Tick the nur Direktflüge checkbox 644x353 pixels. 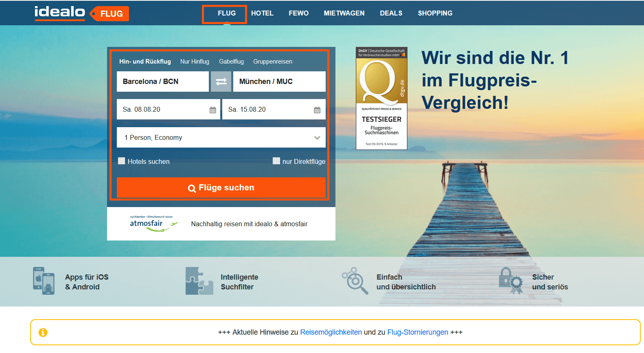pos(276,161)
